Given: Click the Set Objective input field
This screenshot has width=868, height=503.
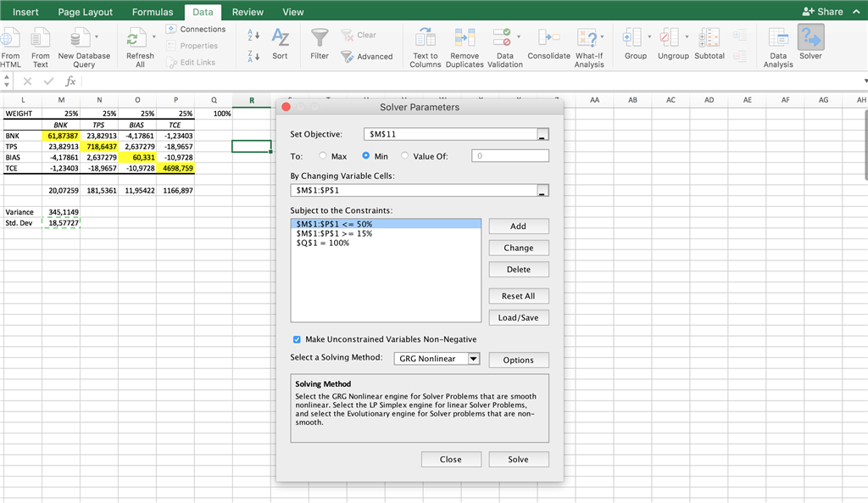Looking at the screenshot, I should (451, 134).
